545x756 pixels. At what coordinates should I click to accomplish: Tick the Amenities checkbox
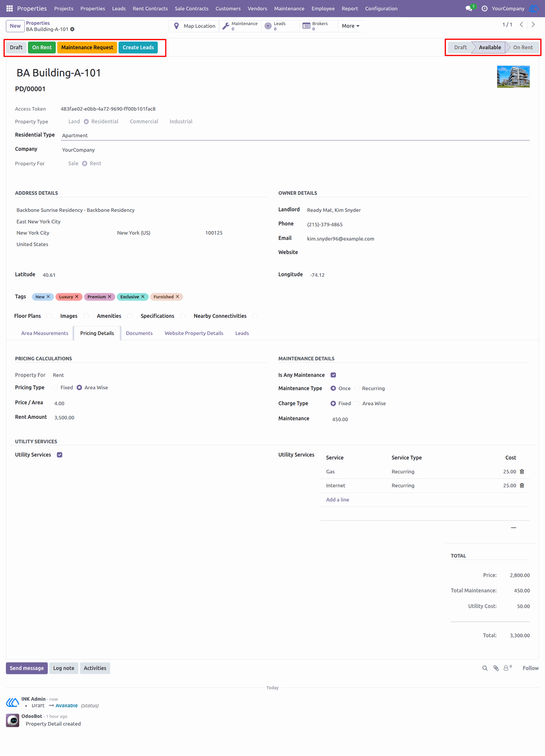point(130,316)
